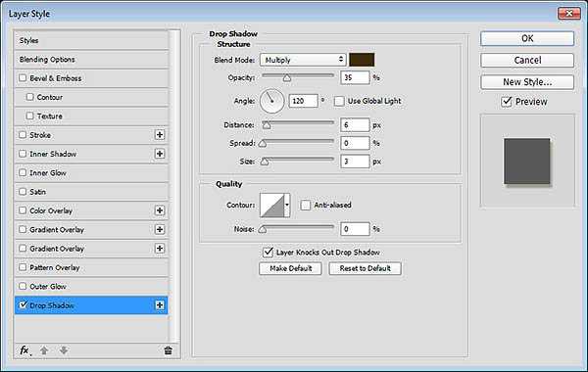Add another Inner Shadow with plus icon
588x372 pixels.
click(160, 154)
